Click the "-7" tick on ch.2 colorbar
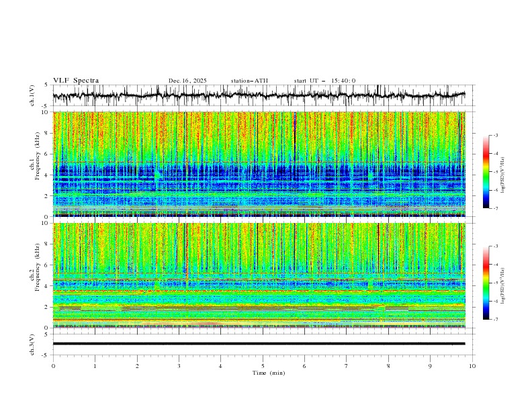The width and height of the screenshot is (532, 411). [x=496, y=320]
